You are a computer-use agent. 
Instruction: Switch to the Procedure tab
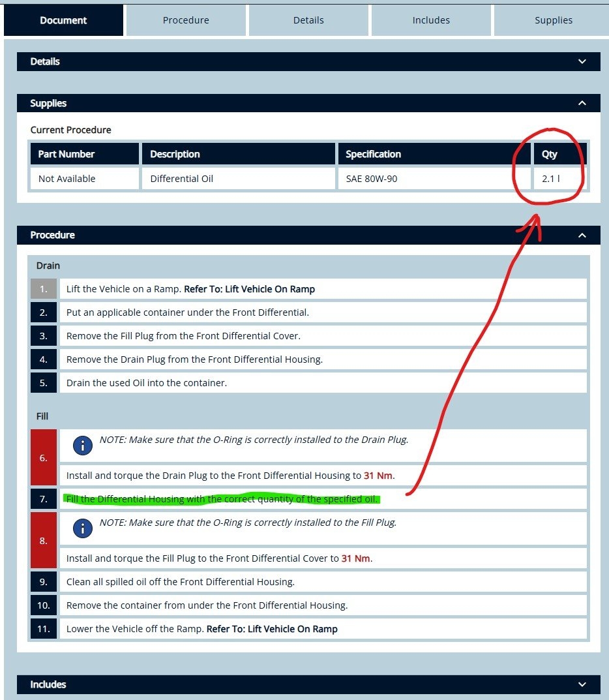tap(186, 20)
